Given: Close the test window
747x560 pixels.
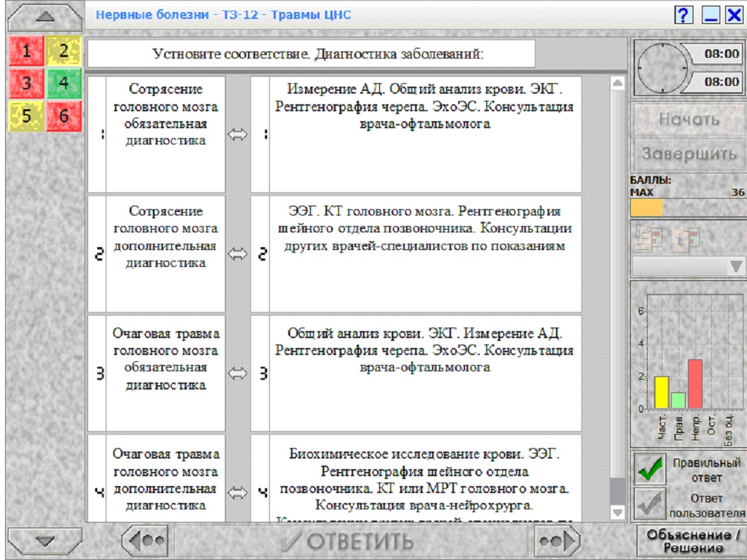Looking at the screenshot, I should [x=734, y=15].
